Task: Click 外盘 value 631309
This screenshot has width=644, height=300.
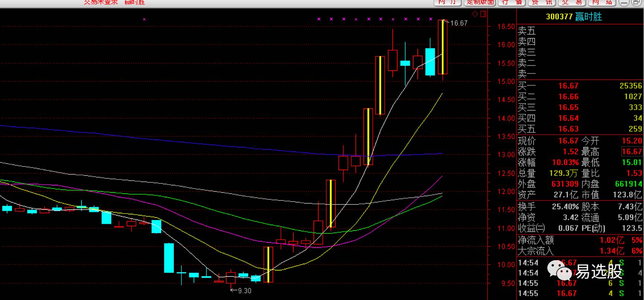Action: [x=565, y=184]
